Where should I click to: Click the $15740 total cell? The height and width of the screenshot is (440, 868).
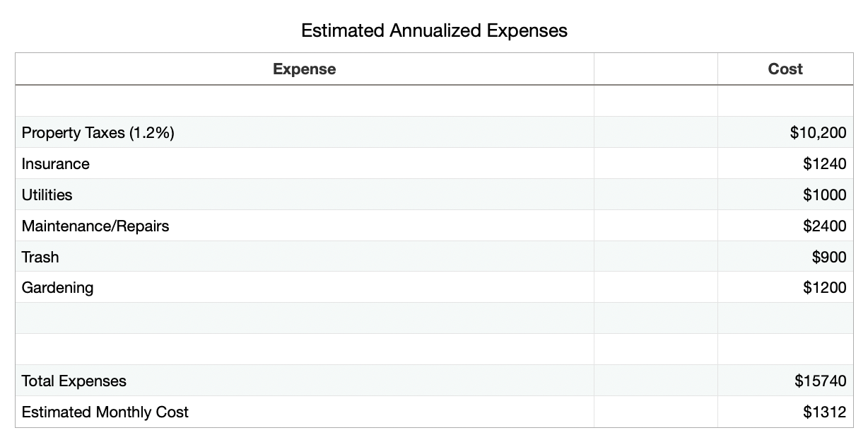click(785, 381)
